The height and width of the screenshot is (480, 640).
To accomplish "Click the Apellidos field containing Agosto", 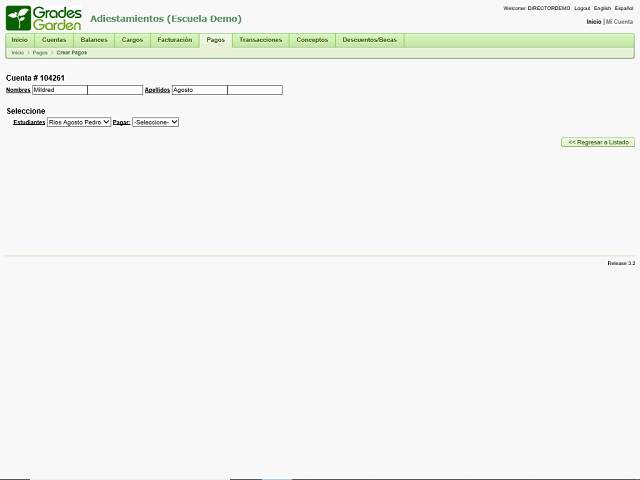I will [x=200, y=90].
